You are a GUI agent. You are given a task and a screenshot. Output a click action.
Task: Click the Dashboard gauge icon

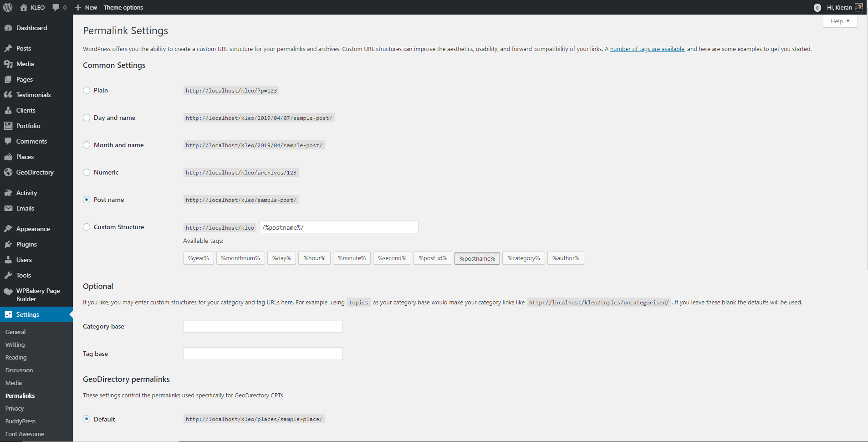click(8, 28)
